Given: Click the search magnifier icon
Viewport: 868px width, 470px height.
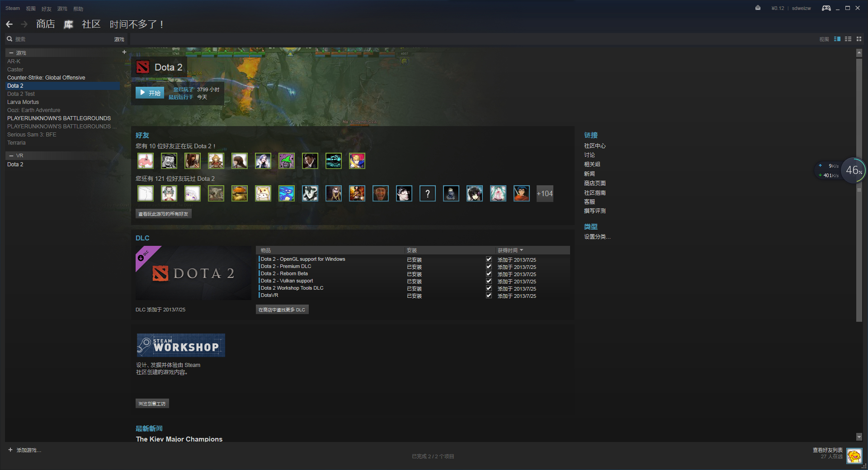Looking at the screenshot, I should 9,39.
